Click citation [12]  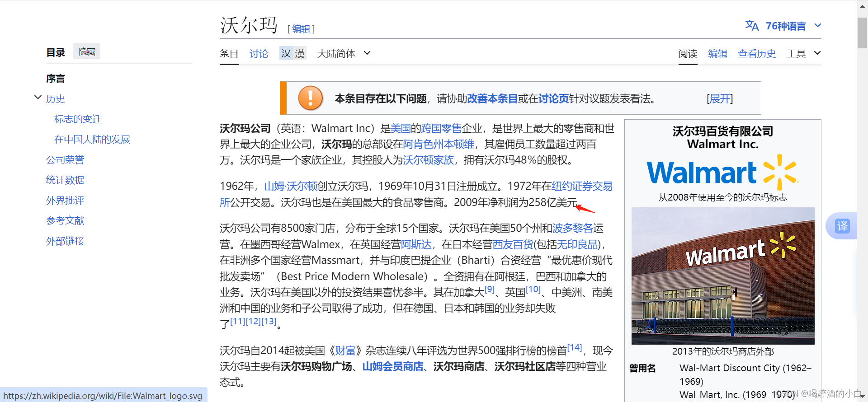[253, 321]
